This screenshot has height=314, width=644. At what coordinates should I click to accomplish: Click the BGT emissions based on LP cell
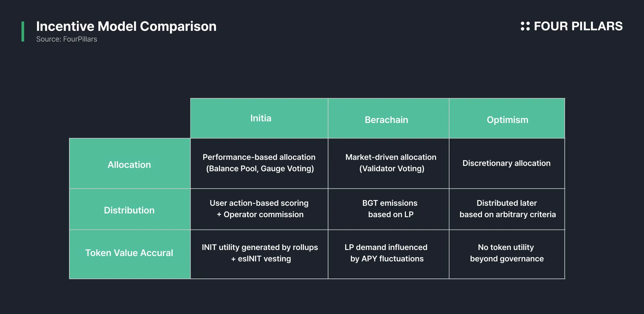[390, 209]
